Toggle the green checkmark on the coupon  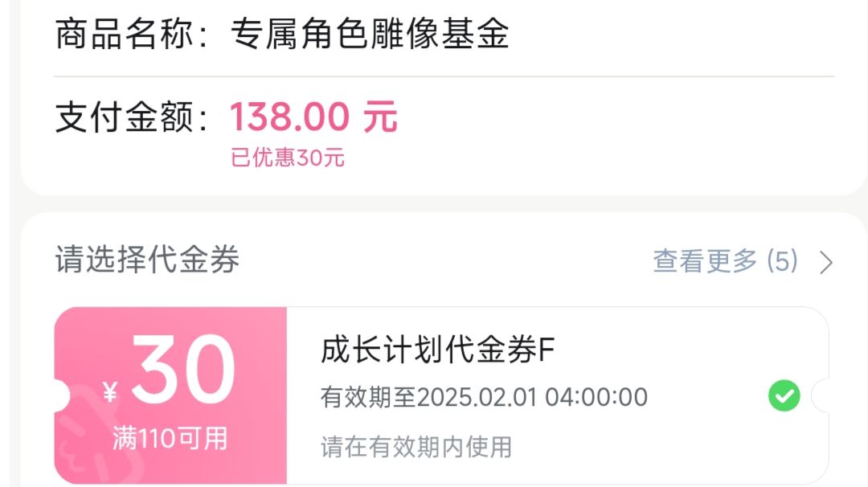784,395
